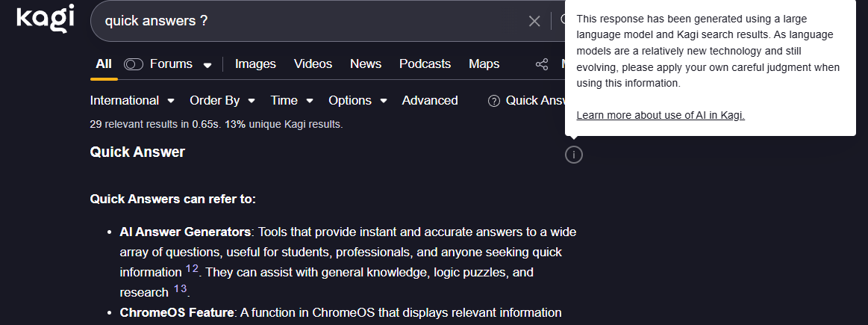Expand the Options dropdown
This screenshot has height=325, width=868.
[357, 101]
